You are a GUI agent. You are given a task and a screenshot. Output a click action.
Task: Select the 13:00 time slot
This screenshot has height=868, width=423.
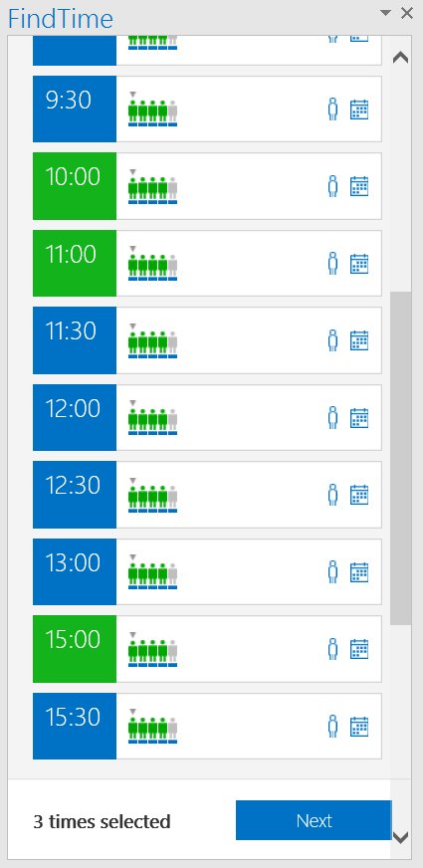pyautogui.click(x=75, y=571)
